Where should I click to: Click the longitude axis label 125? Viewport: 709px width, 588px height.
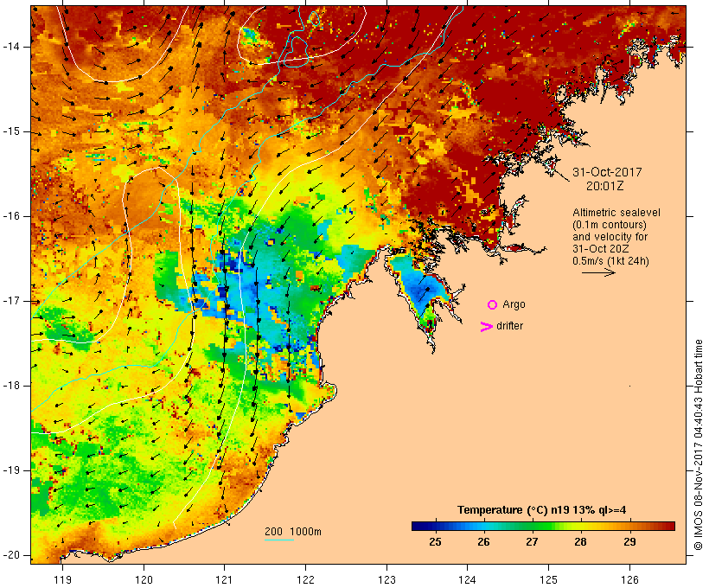point(549,579)
